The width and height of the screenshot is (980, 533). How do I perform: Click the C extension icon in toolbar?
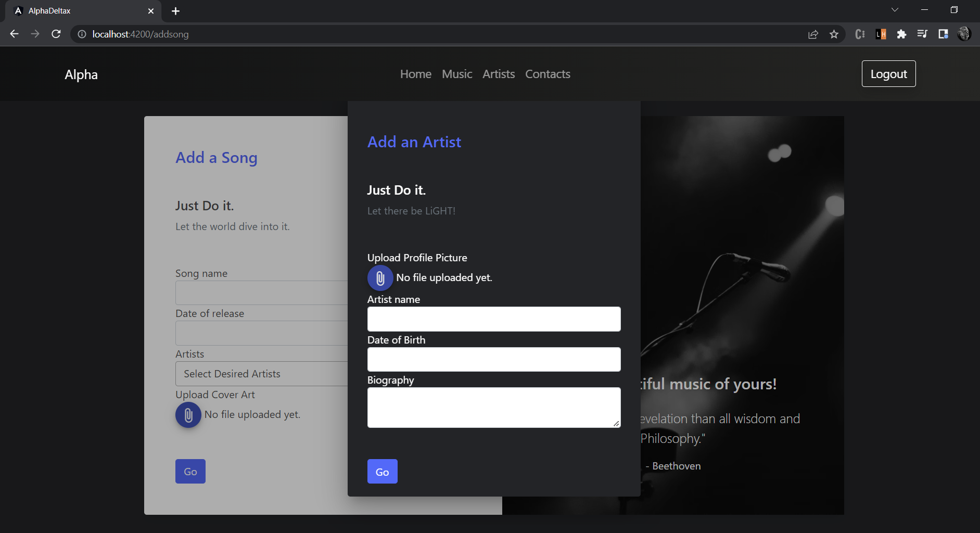(860, 34)
